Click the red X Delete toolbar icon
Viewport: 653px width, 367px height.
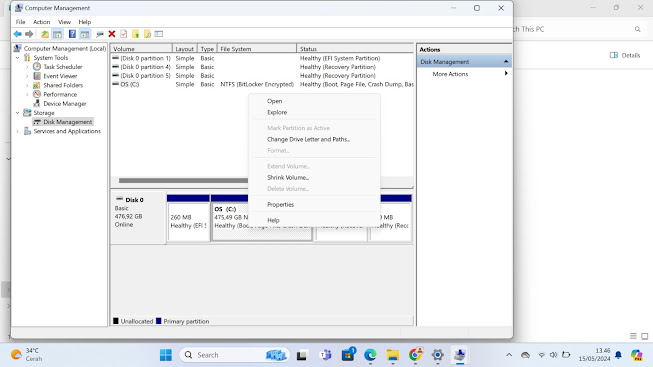tap(112, 34)
